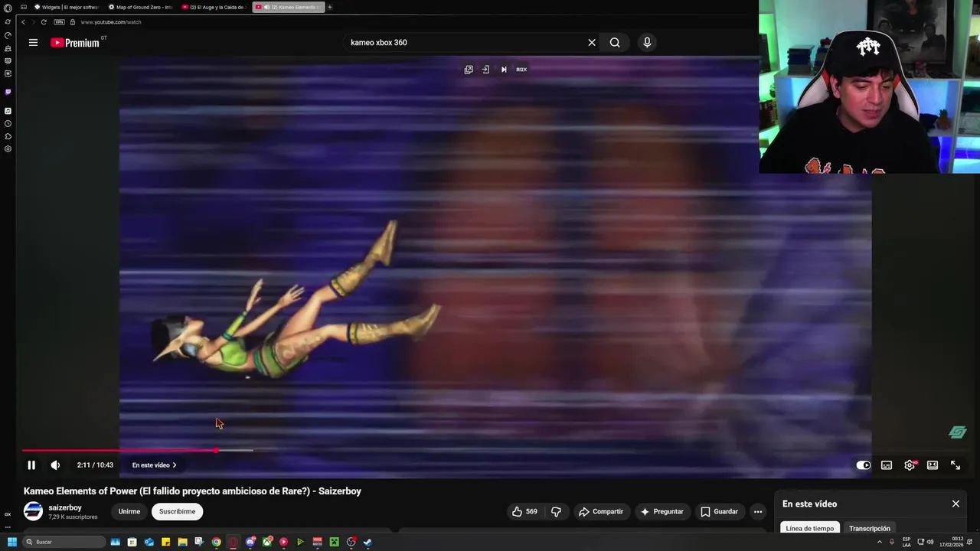Save the video with Guardar
980x551 pixels.
click(719, 511)
